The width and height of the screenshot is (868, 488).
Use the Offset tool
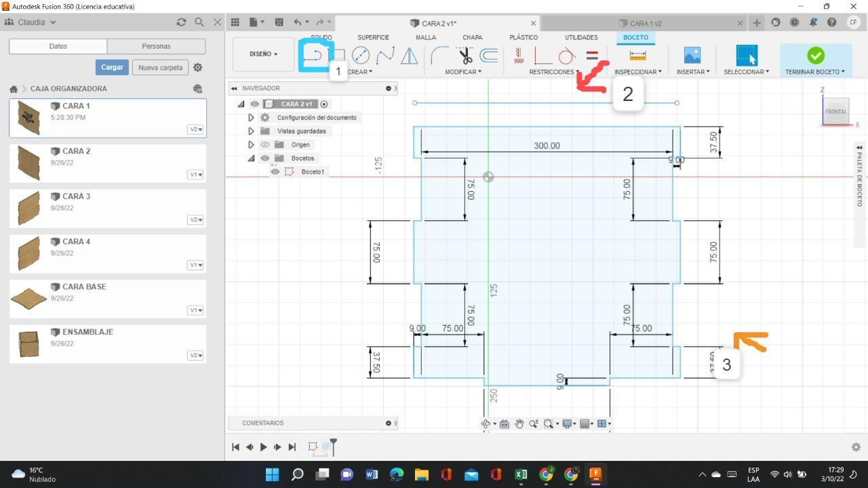(488, 55)
